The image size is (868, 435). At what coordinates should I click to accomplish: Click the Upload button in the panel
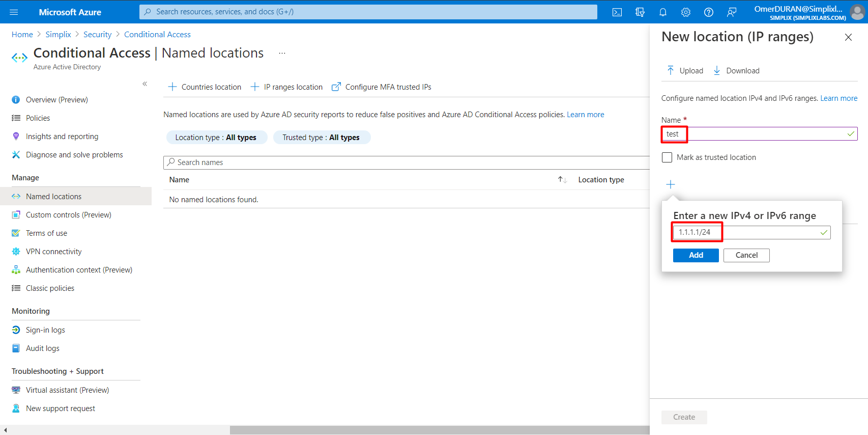click(x=685, y=71)
